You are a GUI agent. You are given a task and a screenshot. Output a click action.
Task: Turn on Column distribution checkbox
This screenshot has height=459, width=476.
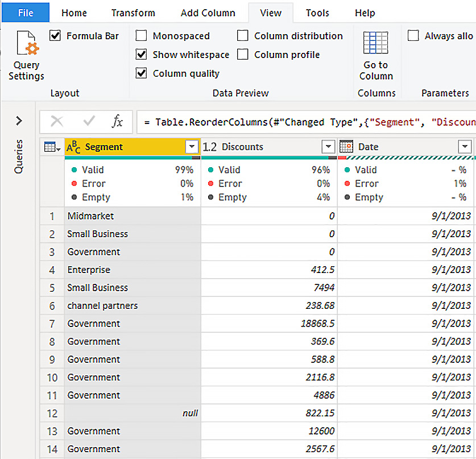pos(243,36)
